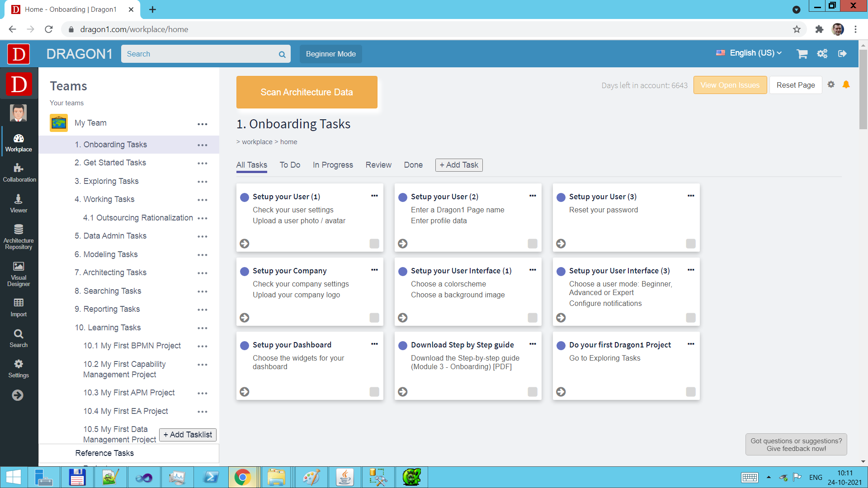This screenshot has height=488, width=868.
Task: Open Chrome from the Windows taskbar
Action: tap(242, 477)
